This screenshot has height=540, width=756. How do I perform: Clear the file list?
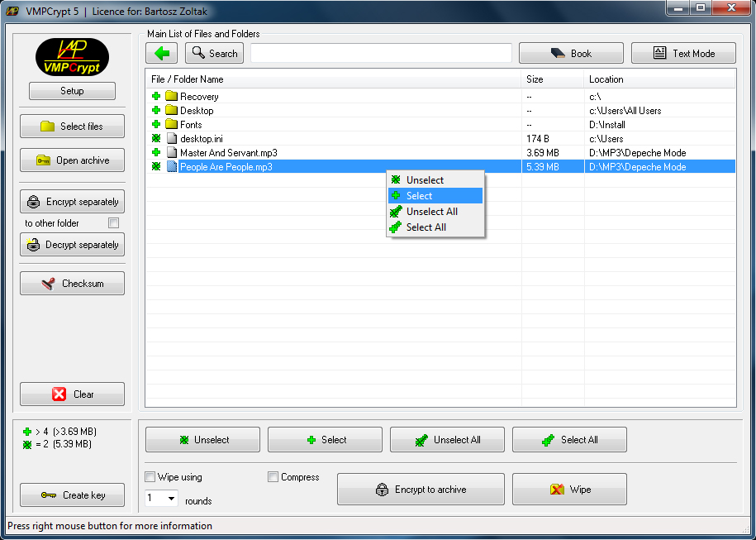coord(73,394)
